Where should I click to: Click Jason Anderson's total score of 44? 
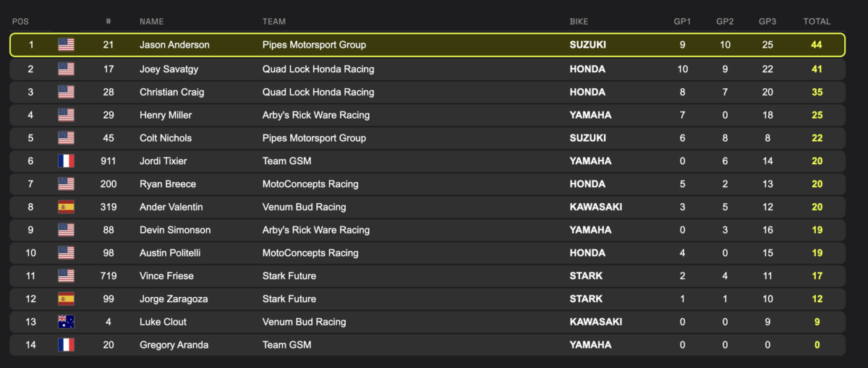[817, 45]
